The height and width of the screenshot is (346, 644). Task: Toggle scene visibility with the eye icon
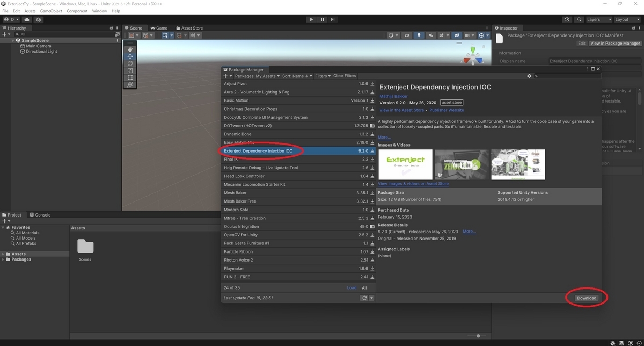457,35
